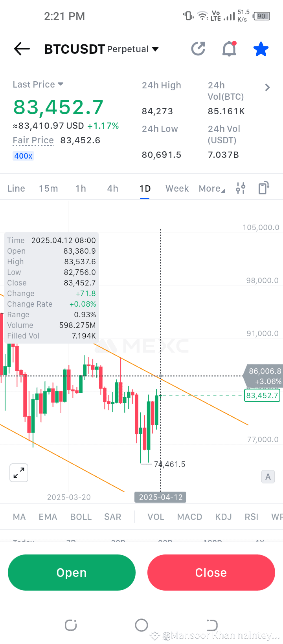The height and width of the screenshot is (644, 283).
Task: Switch chart style using the candle icon
Action: click(x=263, y=188)
